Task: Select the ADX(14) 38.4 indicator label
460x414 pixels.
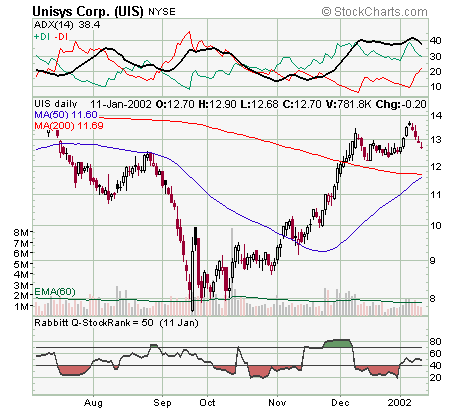Action: (x=67, y=25)
